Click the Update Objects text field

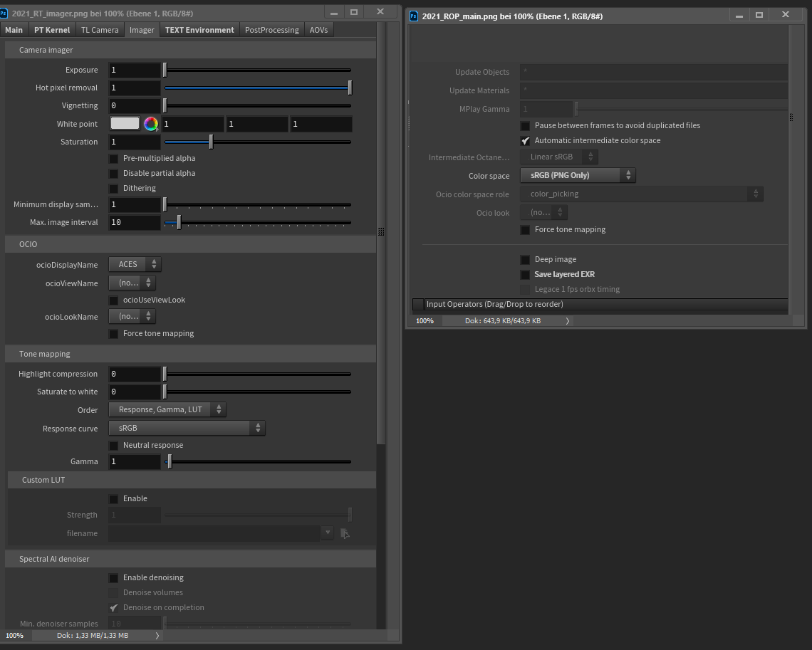coord(654,72)
